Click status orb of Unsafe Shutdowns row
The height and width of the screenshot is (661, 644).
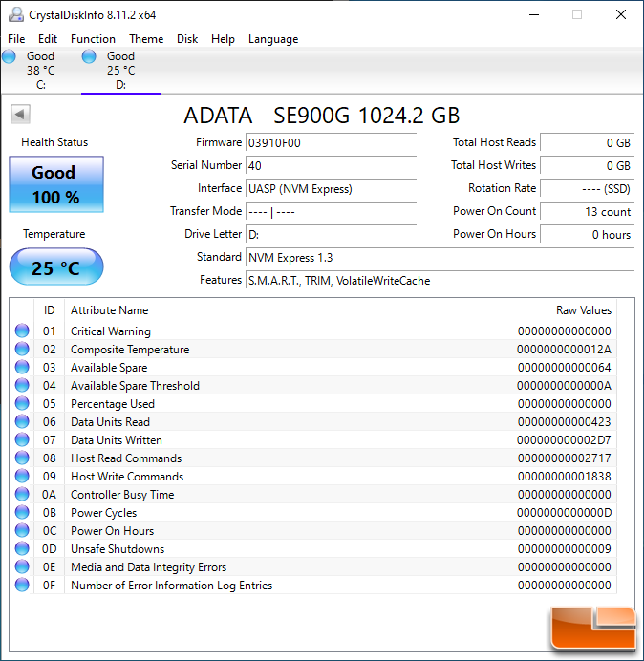point(22,548)
